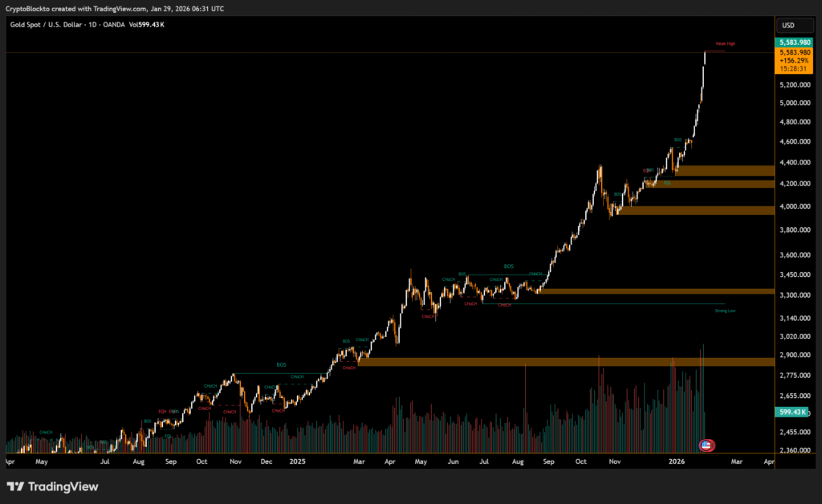Click the US flag economic event icon
Image resolution: width=822 pixels, height=504 pixels.
tap(707, 445)
